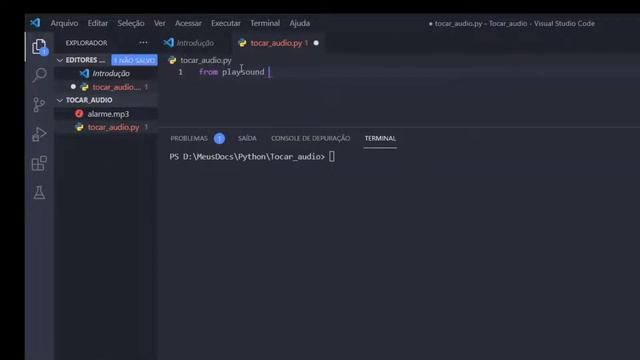Open the Acessar menu
This screenshot has width=640, height=360.
188,23
